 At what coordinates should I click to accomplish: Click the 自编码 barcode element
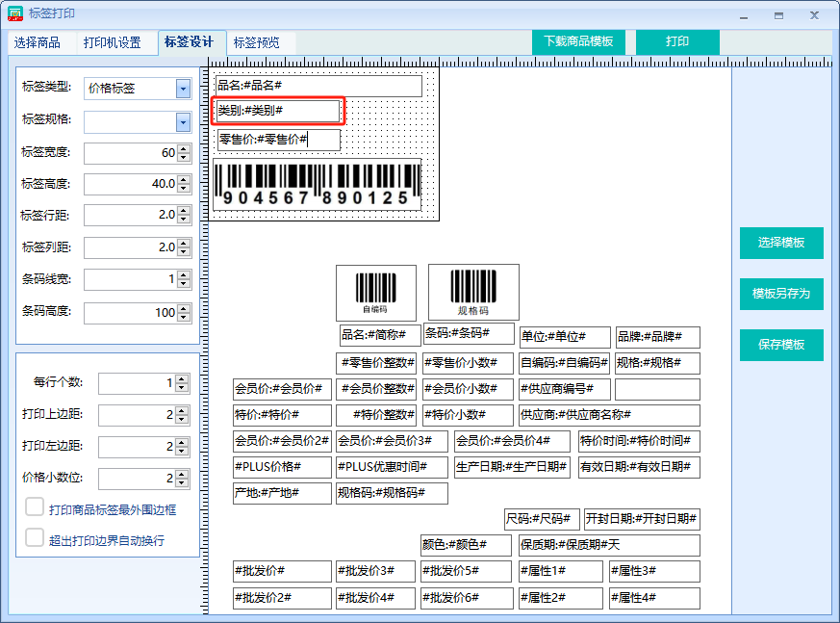376,293
